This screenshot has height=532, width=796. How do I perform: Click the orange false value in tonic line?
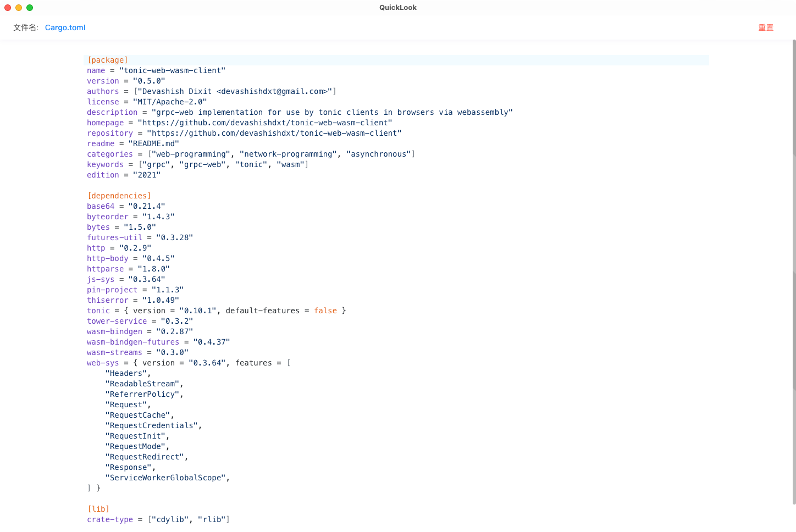[325, 311]
